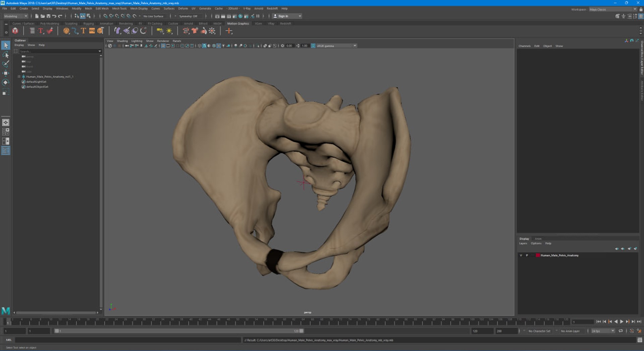Click the Save Scene disk icon
This screenshot has height=351, width=644.
48,16
